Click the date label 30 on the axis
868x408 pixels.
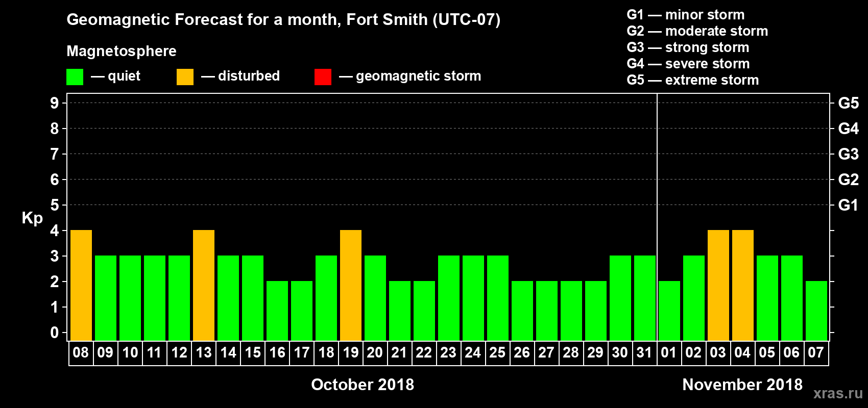click(620, 353)
